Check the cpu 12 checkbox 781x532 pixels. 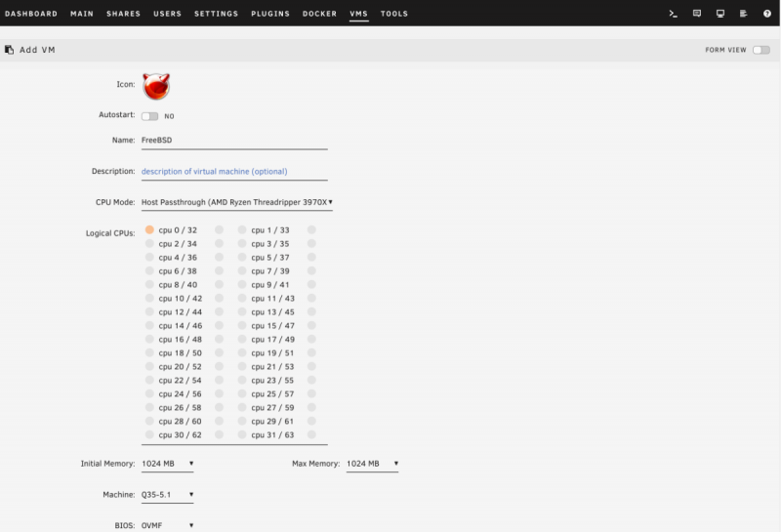pyautogui.click(x=149, y=311)
